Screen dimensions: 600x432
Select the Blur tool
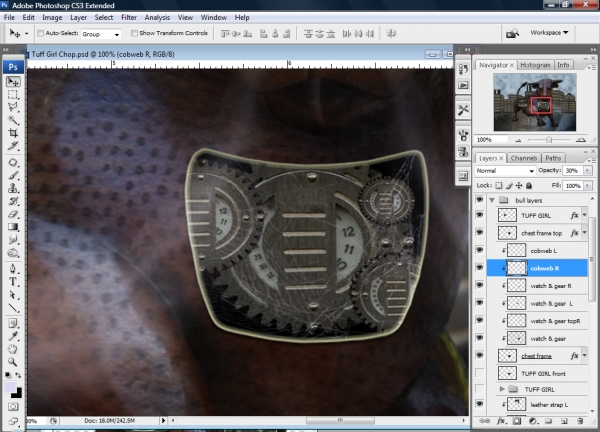[13, 240]
